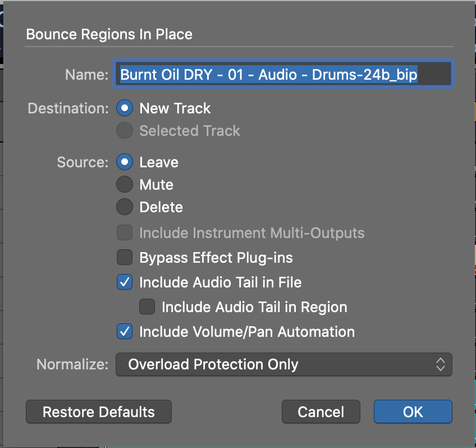Cancel the bounce dialog
The width and height of the screenshot is (476, 448).
321,412
